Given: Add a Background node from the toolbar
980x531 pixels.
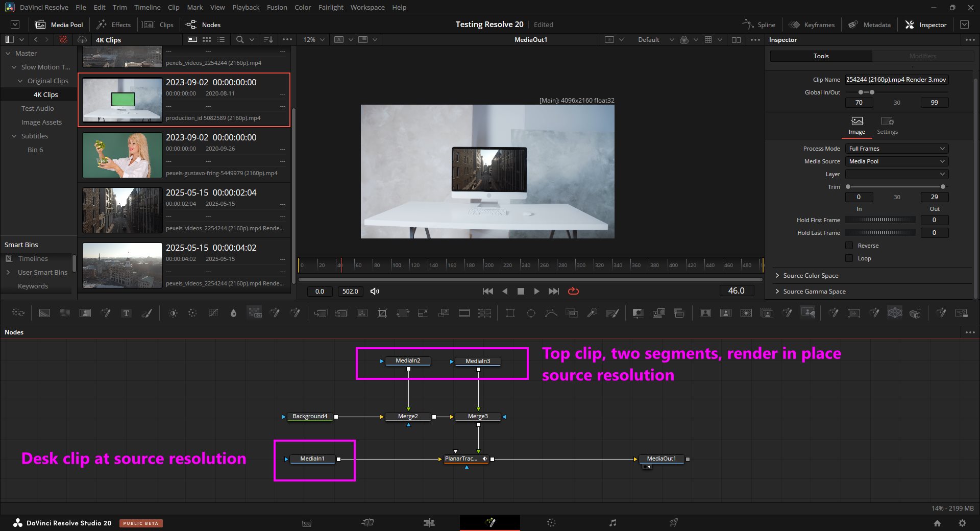Looking at the screenshot, I should pyautogui.click(x=44, y=313).
